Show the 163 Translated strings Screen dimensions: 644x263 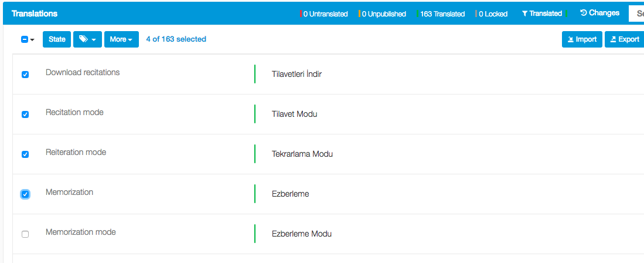click(x=442, y=14)
